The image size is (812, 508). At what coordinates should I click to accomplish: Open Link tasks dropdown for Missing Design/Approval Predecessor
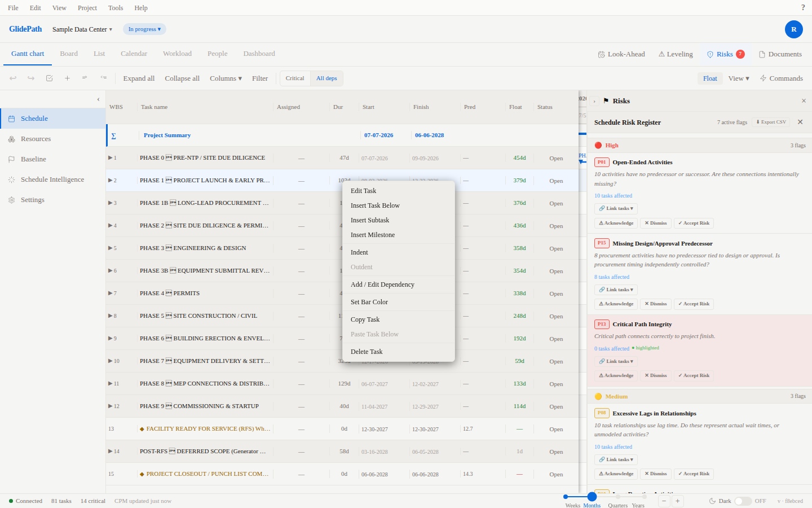tap(616, 290)
